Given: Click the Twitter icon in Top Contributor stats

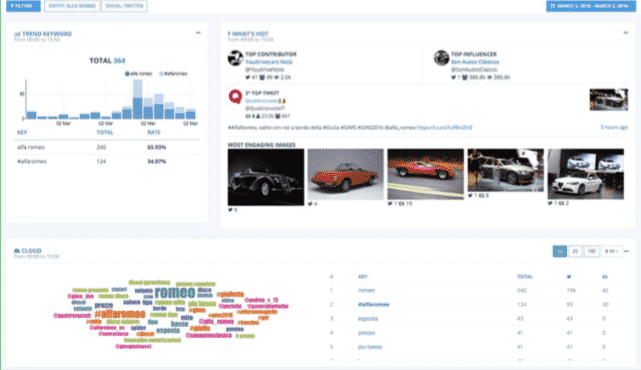Looking at the screenshot, I should pyautogui.click(x=247, y=77).
